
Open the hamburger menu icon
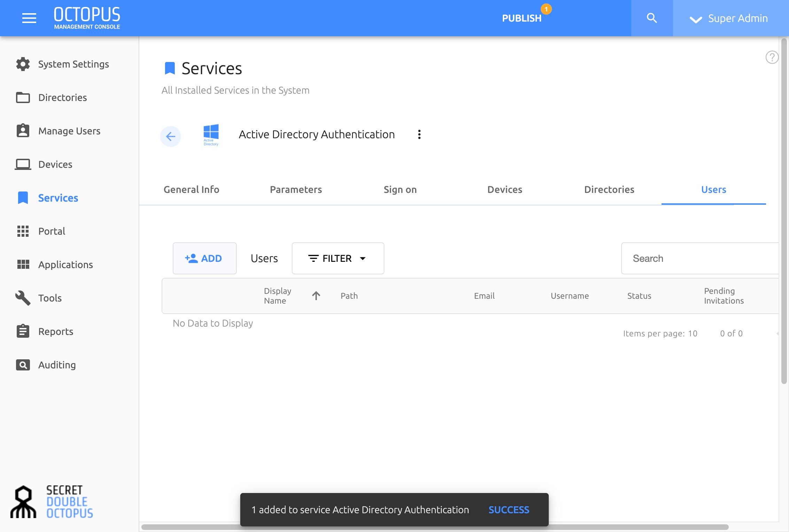pyautogui.click(x=29, y=18)
